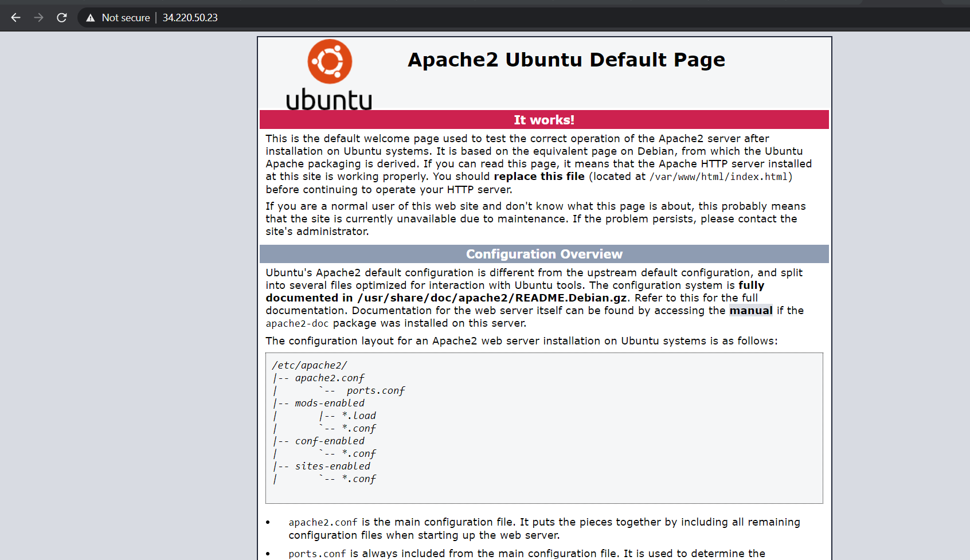The height and width of the screenshot is (560, 970).
Task: Click the bold 'replace this file' text
Action: coord(539,177)
